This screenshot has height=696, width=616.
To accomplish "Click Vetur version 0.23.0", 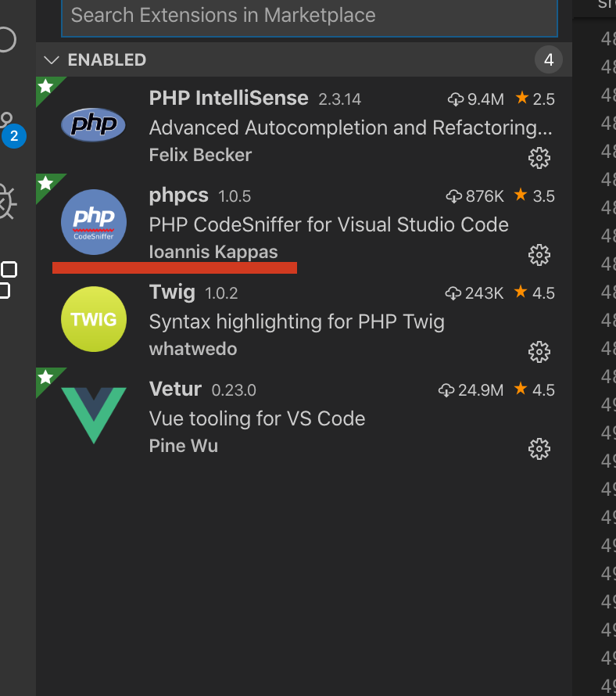I will tap(234, 390).
